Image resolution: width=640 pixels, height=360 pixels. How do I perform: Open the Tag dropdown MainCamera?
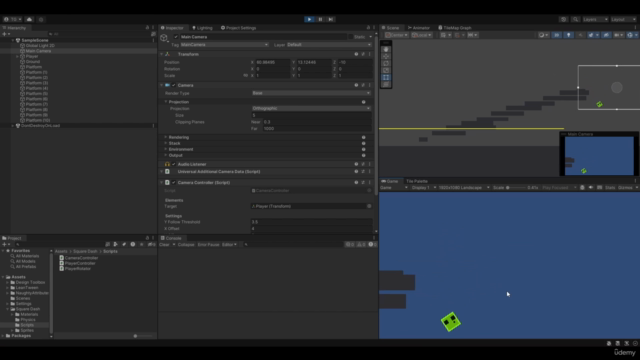tap(224, 44)
